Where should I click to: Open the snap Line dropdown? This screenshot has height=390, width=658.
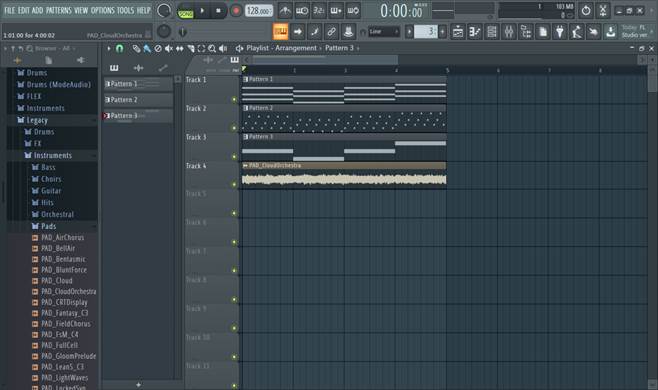coord(384,31)
